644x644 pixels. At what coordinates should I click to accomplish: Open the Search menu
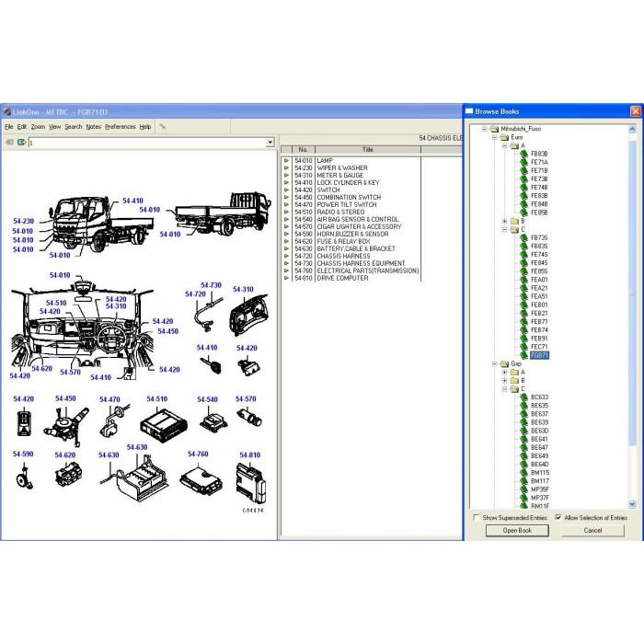[74, 127]
